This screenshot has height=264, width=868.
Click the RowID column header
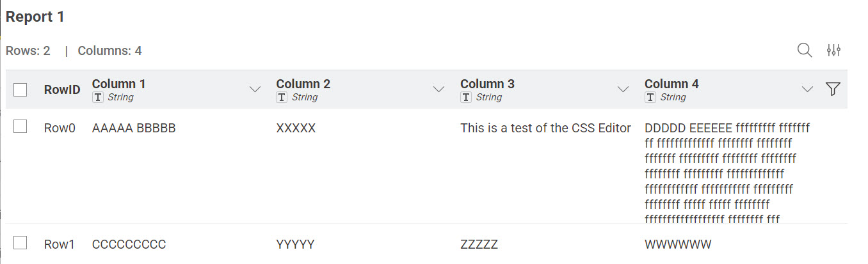62,89
